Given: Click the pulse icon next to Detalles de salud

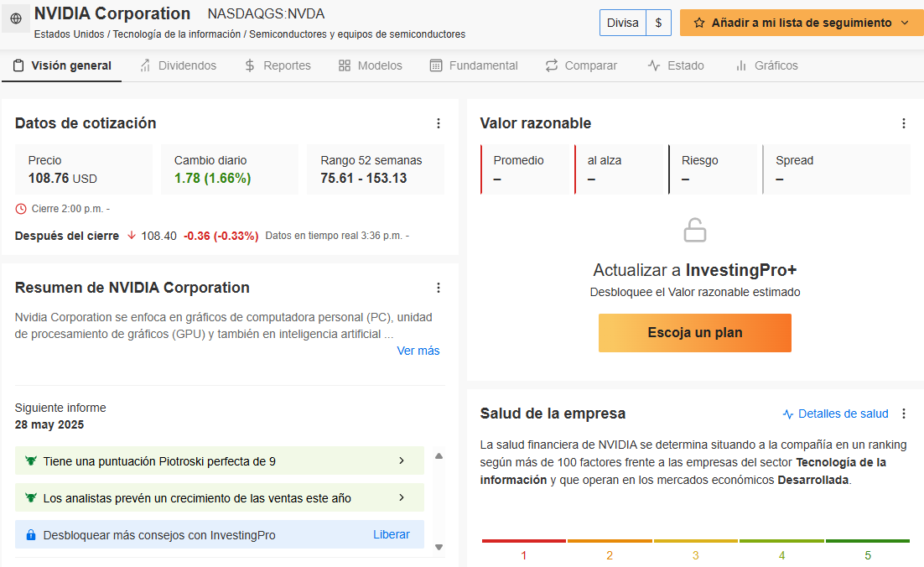Looking at the screenshot, I should 788,414.
